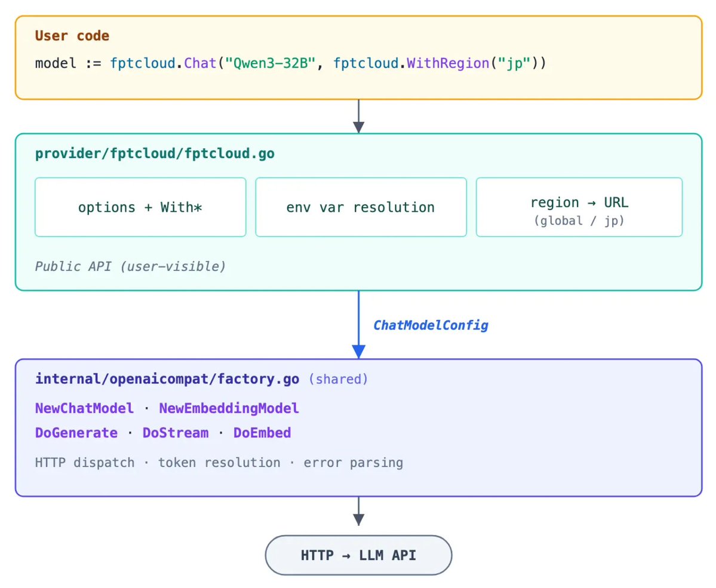Image resolution: width=716 pixels, height=588 pixels.
Task: Click the 'Public API (user-visible)' caption
Action: point(131,266)
